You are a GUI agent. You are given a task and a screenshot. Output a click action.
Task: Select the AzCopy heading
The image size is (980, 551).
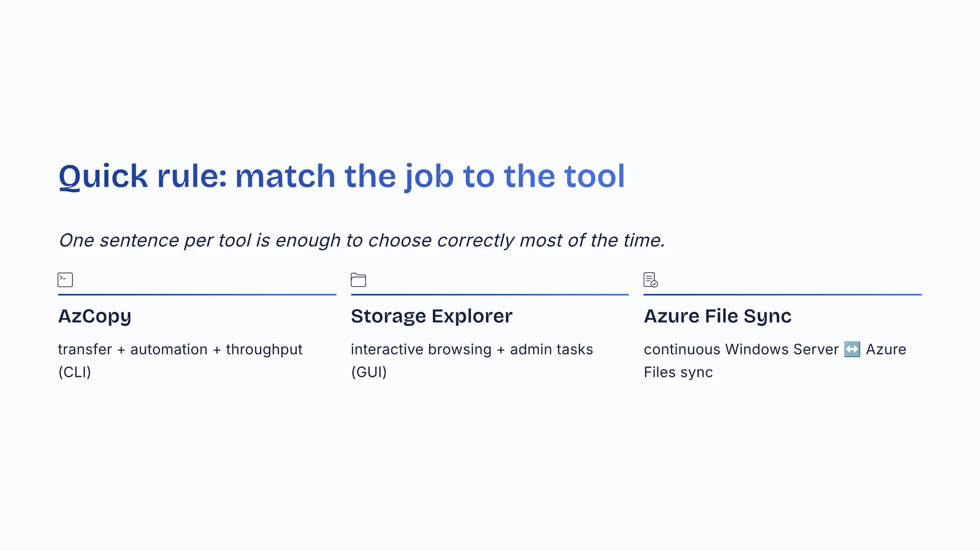95,316
